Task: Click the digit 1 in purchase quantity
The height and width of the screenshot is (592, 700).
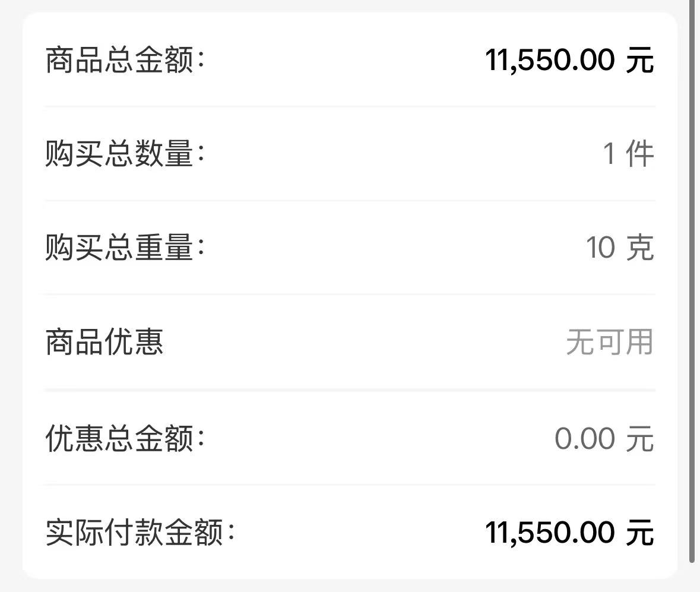Action: tap(609, 154)
